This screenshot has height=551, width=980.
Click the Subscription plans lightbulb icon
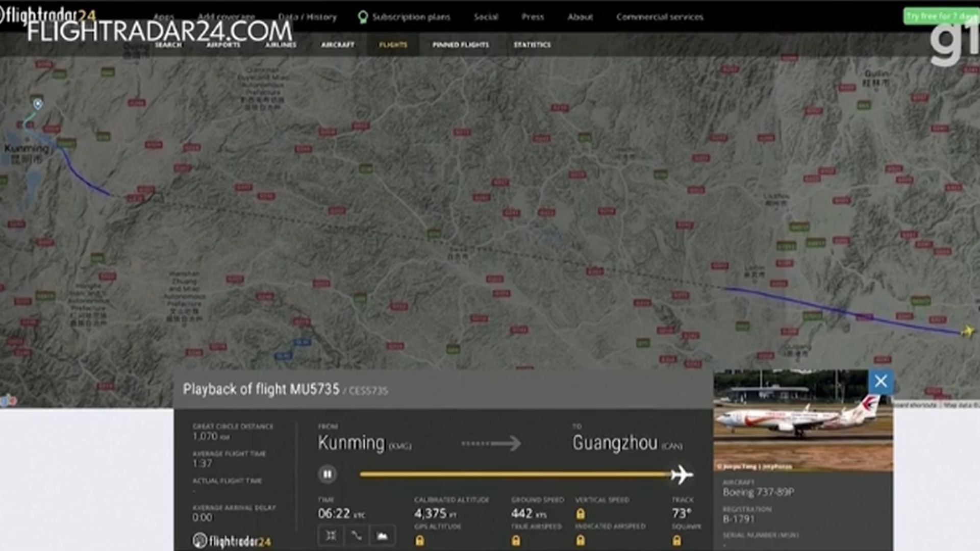[x=363, y=17]
